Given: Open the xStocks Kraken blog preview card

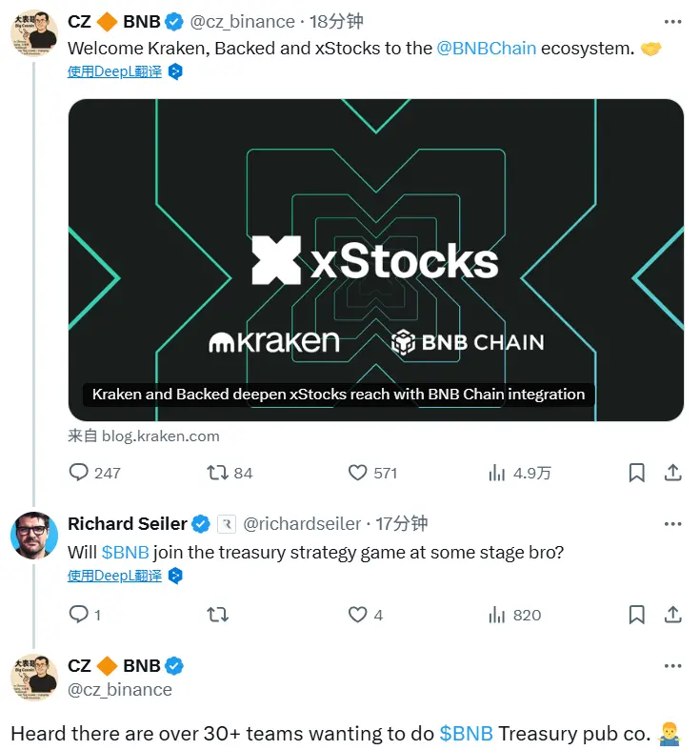Looking at the screenshot, I should (x=375, y=259).
